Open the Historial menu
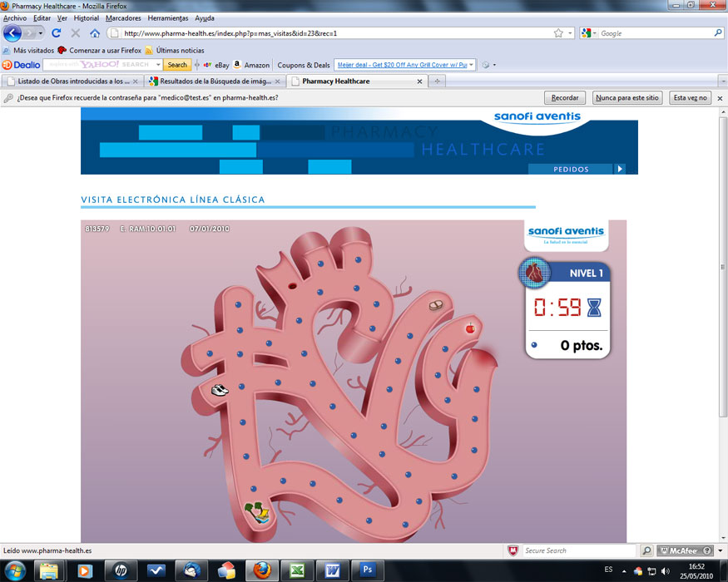 coord(87,18)
